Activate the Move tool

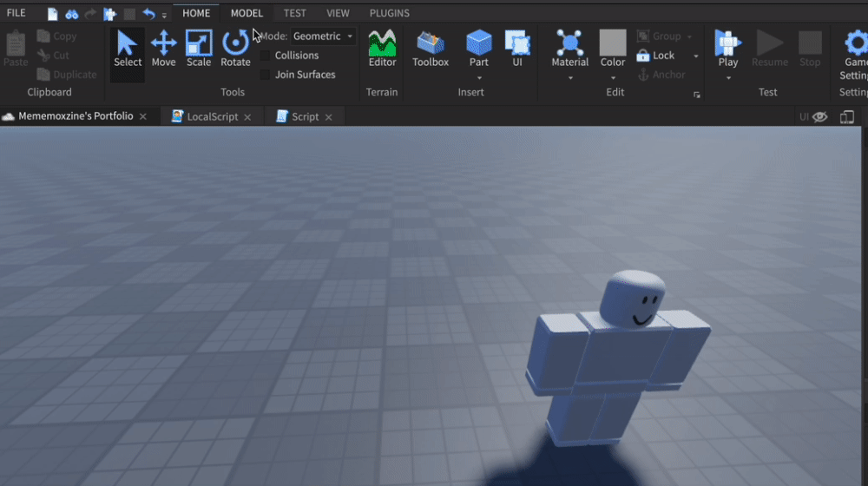[x=163, y=49]
